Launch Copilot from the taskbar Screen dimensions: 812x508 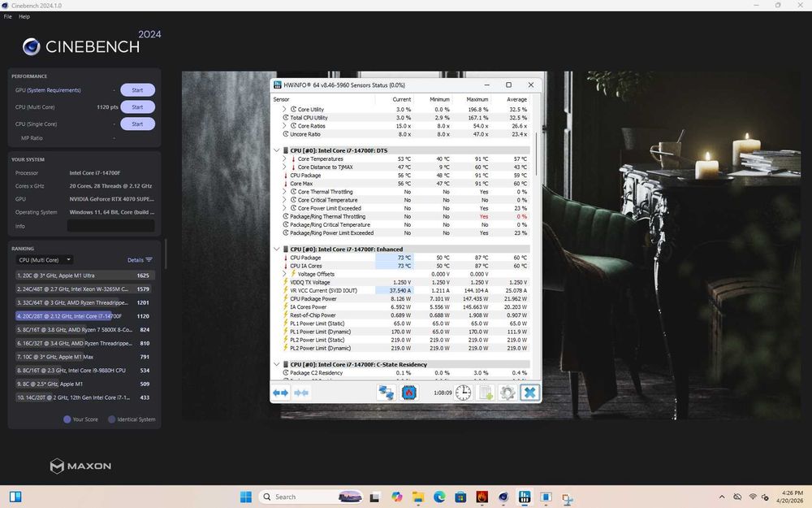pyautogui.click(x=397, y=497)
